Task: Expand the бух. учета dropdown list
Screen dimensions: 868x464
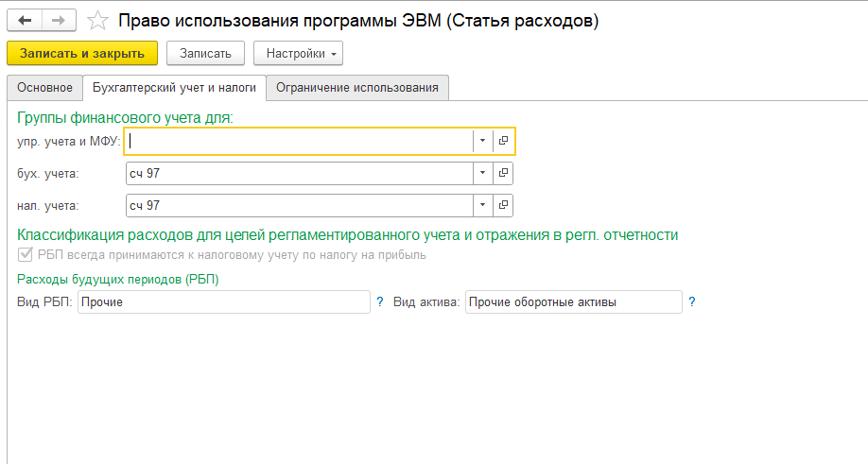Action: [x=482, y=173]
